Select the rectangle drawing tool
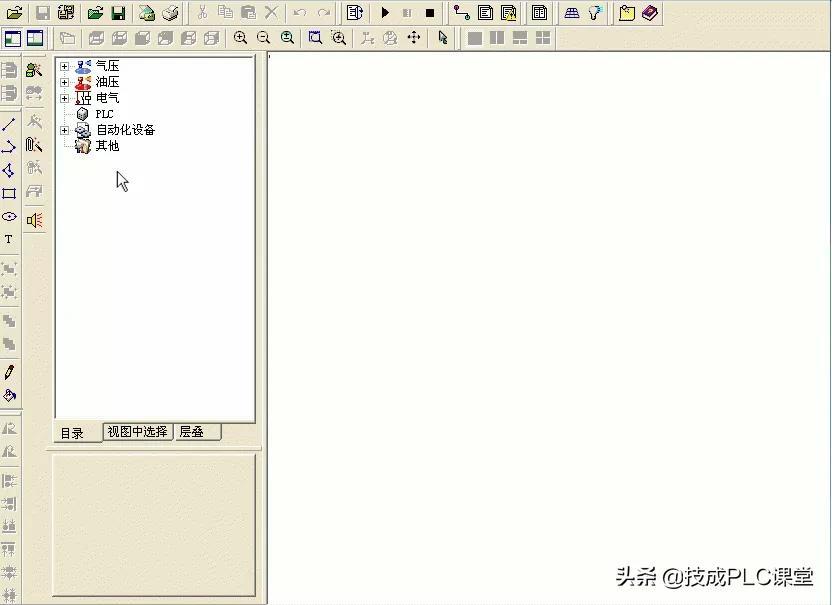The image size is (832, 605). click(9, 193)
